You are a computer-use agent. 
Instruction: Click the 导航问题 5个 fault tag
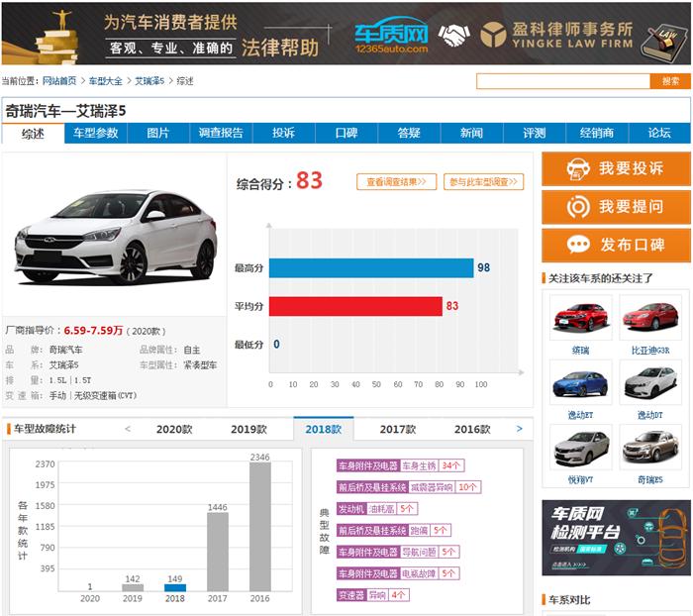point(398,552)
